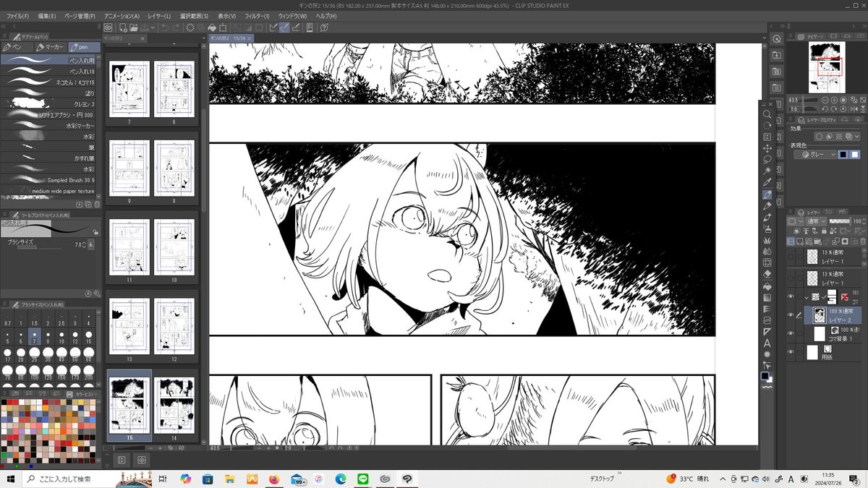The height and width of the screenshot is (488, 868).
Task: Toggle the brush size lock icon
Action: 95,232
